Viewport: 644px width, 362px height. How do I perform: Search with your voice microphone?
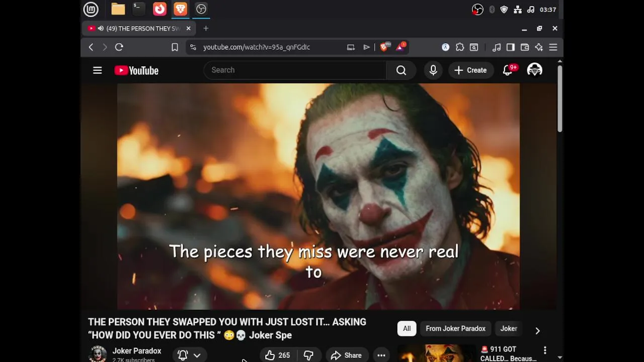click(x=433, y=70)
